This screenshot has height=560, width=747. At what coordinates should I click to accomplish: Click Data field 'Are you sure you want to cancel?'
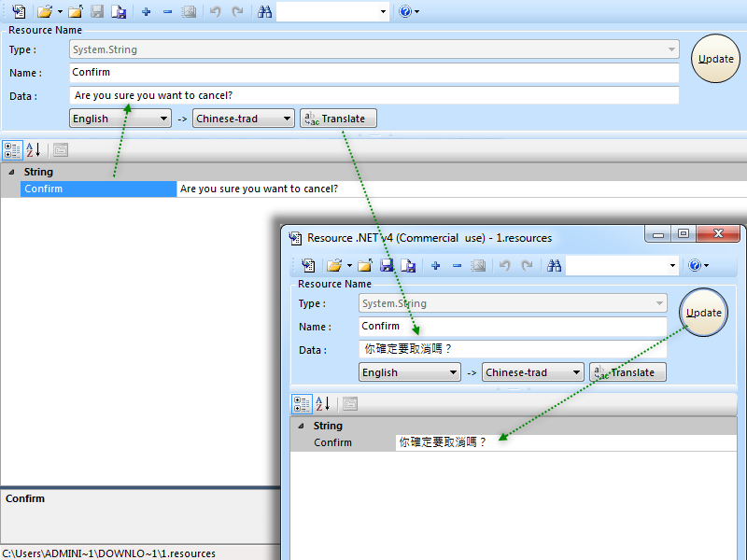coord(374,96)
